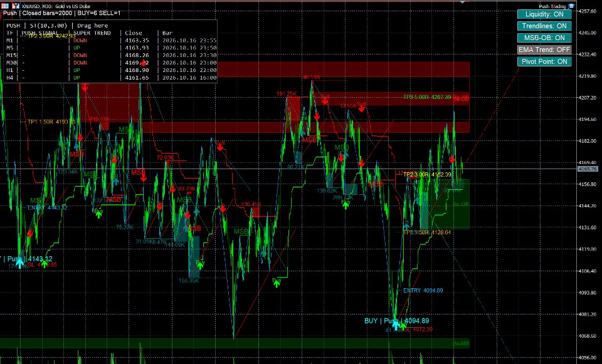The width and height of the screenshot is (602, 364).
Task: Click the H4 row close 4161.65
Action: [137, 78]
